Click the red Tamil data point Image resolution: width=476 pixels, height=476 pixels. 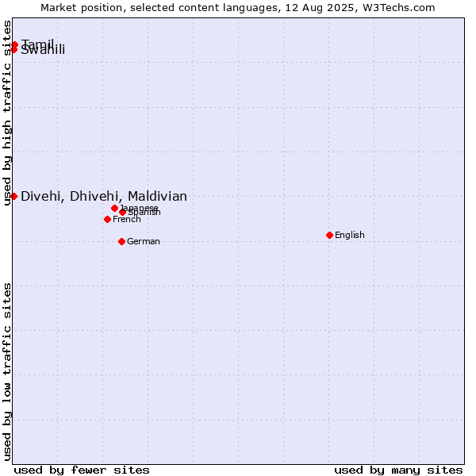[14, 45]
